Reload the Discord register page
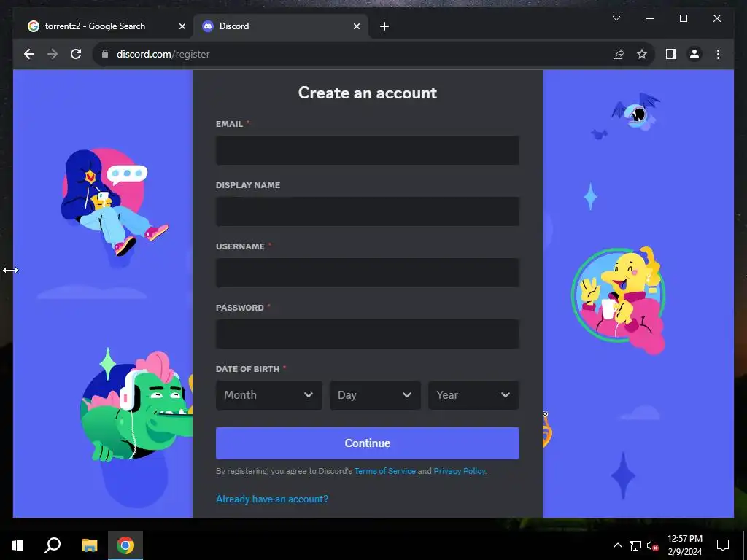Image resolution: width=747 pixels, height=560 pixels. click(x=76, y=54)
